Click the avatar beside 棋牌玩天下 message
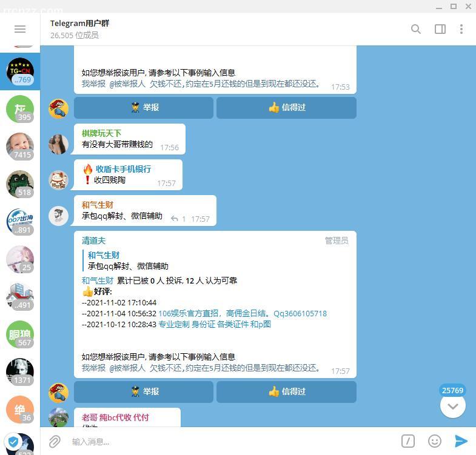The height and width of the screenshot is (455, 476). coord(59,144)
